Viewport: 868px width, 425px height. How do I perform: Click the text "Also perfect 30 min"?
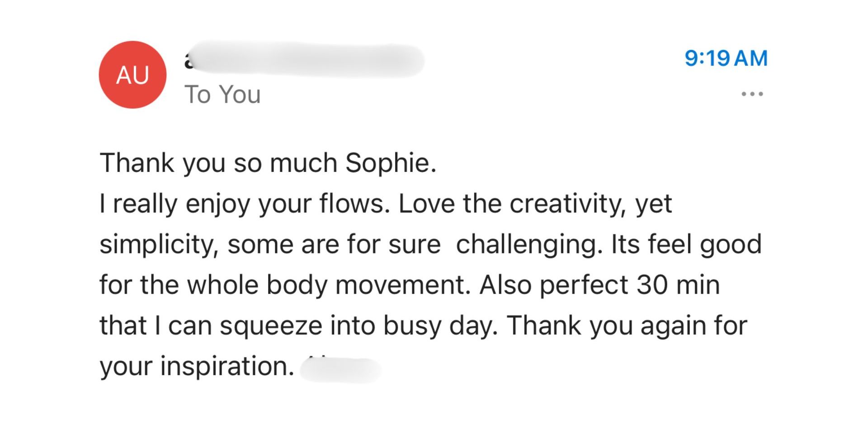(599, 285)
